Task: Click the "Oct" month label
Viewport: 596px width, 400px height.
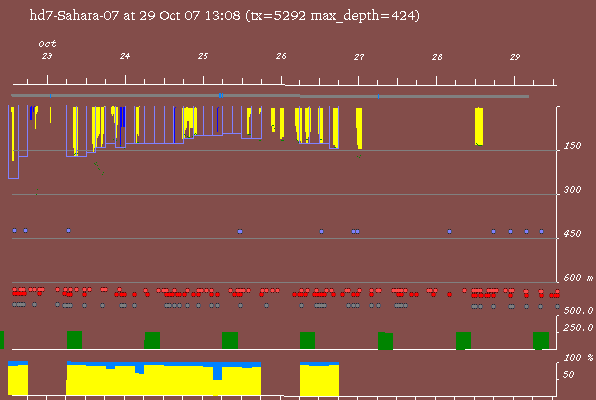Action: (47, 44)
